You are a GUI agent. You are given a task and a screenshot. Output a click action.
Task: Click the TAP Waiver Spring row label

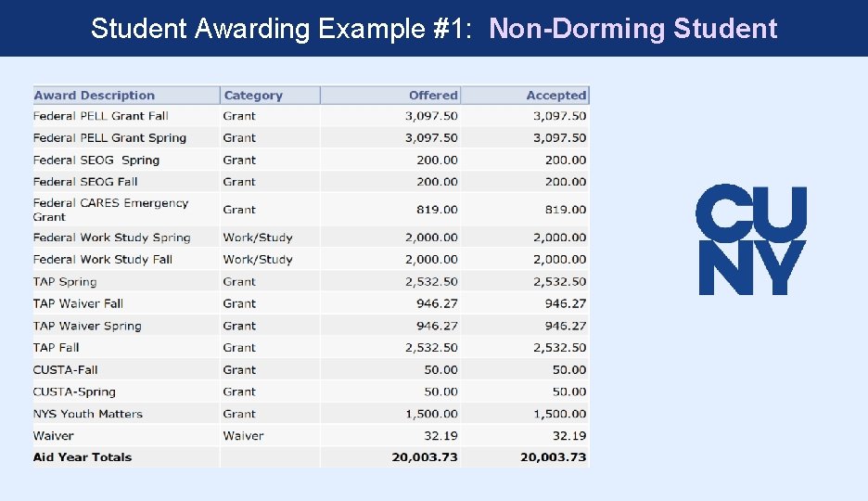point(87,326)
